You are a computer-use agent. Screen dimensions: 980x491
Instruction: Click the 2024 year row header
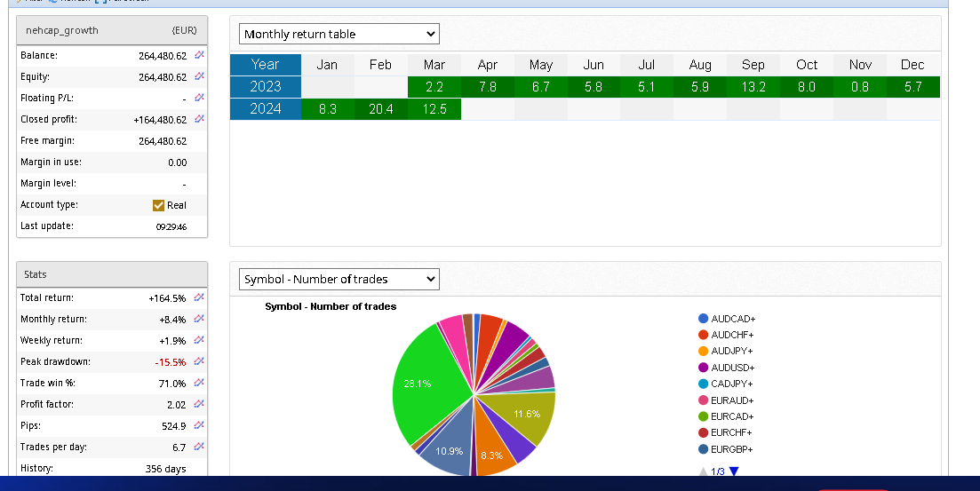(x=265, y=108)
